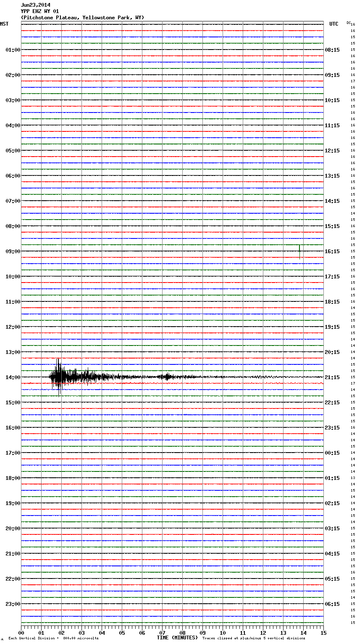Screen dimensions: 357x644
Task: Select the 01:00 MST time label
Action: 13,50
